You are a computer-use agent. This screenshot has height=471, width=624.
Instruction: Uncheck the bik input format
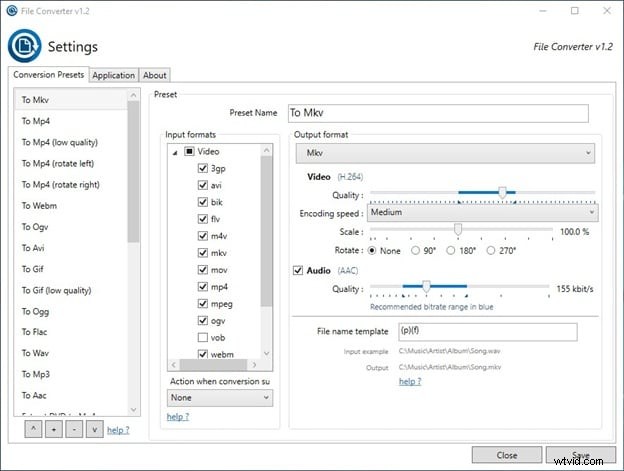click(203, 202)
